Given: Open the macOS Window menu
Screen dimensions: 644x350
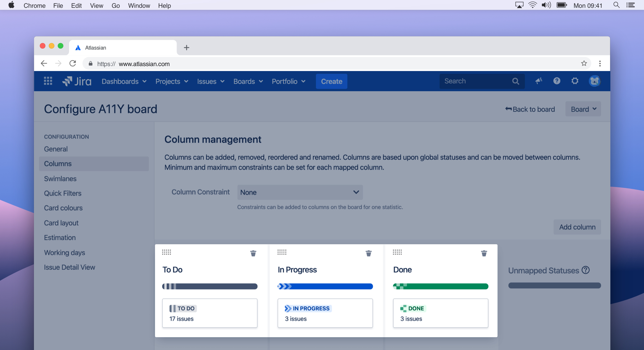Looking at the screenshot, I should click(139, 5).
